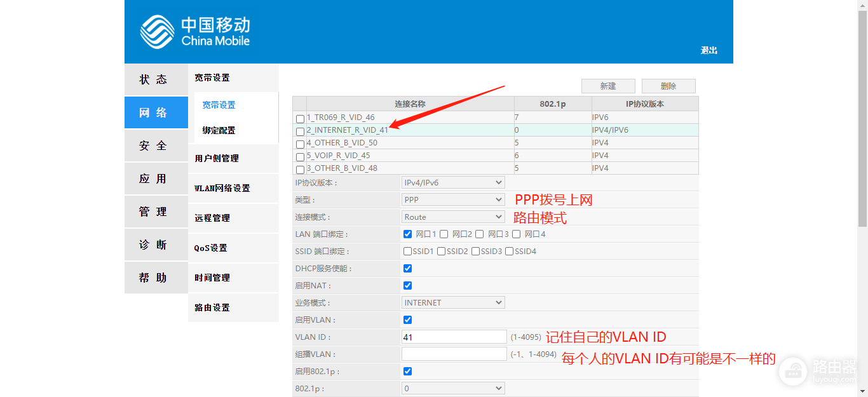The image size is (868, 397).
Task: Open 绑定配置 binding configuration submenu
Action: tap(219, 130)
